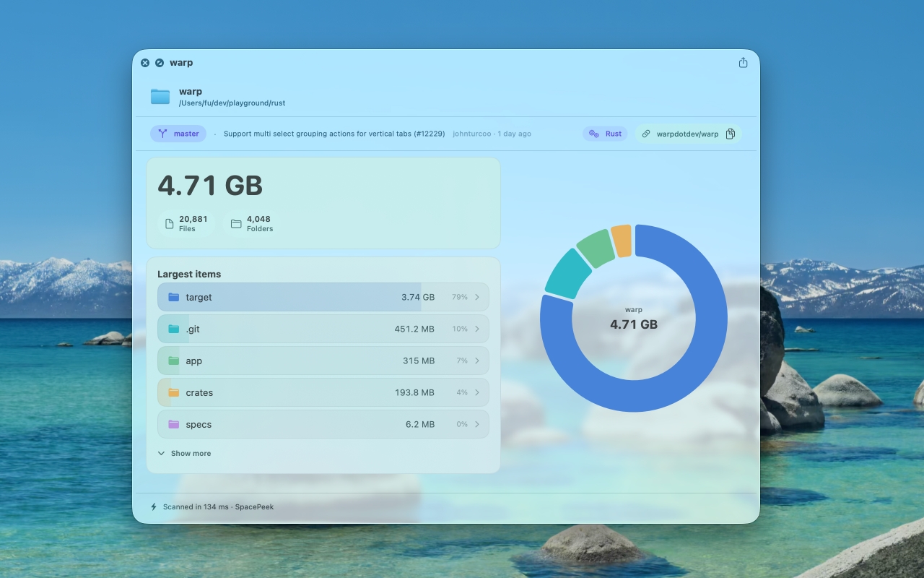Click the green app segment of donut chart
Screen dimensions: 924x578
tap(596, 248)
